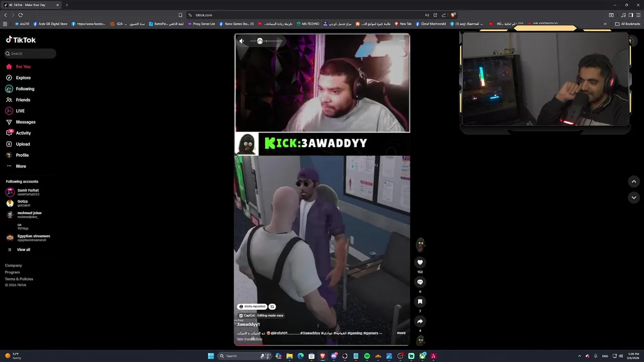Open the Windows Start menu
Screen dimensions: 644x362
tap(211, 356)
